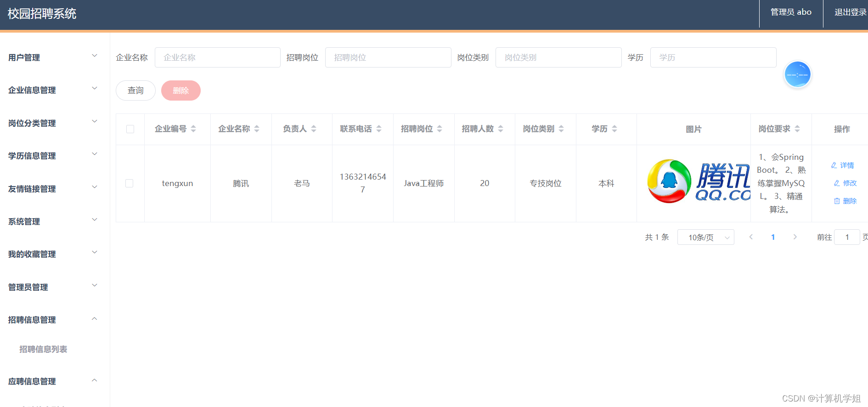Click the 共 1 条 total count text
Viewport: 868px width, 407px height.
657,237
